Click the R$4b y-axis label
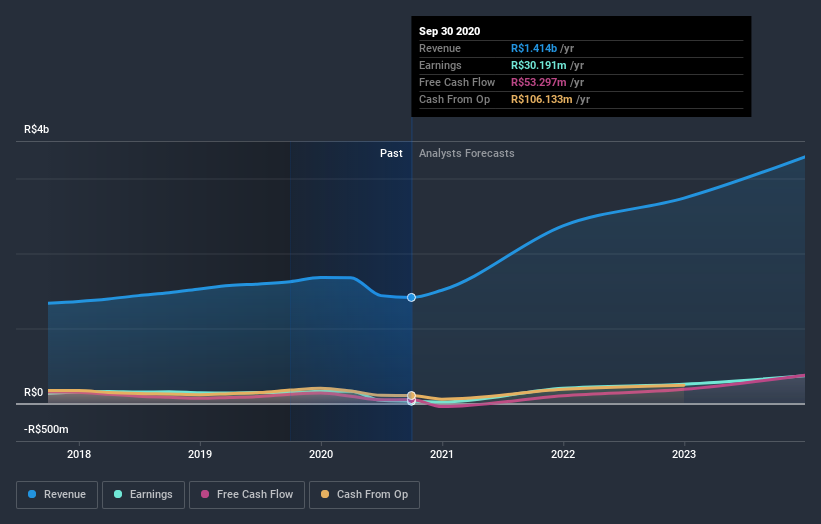This screenshot has width=821, height=524. click(x=37, y=129)
